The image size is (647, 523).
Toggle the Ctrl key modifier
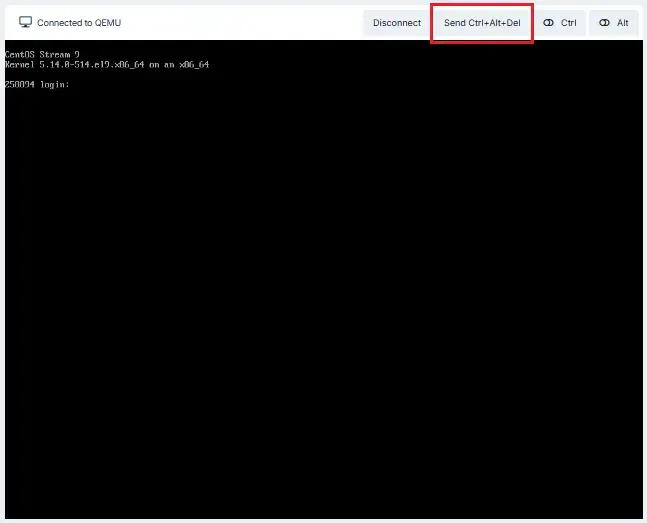560,23
